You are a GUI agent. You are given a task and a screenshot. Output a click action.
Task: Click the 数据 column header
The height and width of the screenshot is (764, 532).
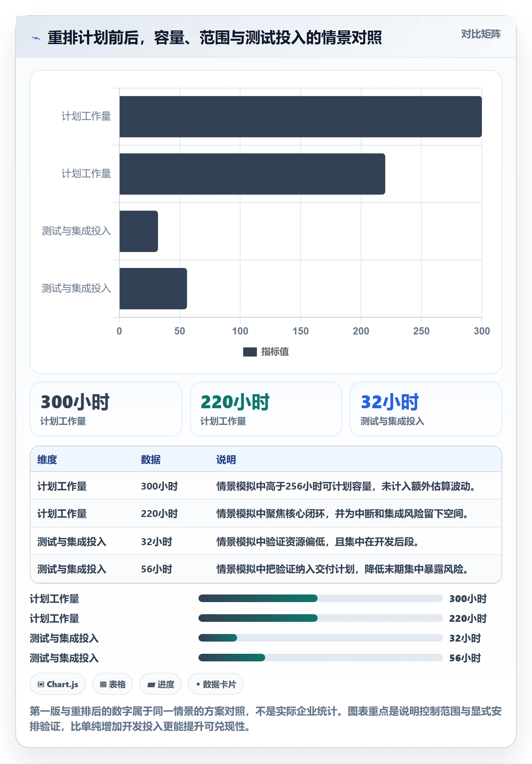[151, 460]
